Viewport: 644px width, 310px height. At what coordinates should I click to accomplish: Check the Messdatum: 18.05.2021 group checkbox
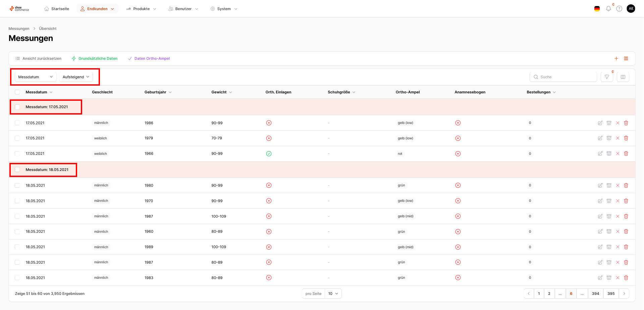coord(17,170)
